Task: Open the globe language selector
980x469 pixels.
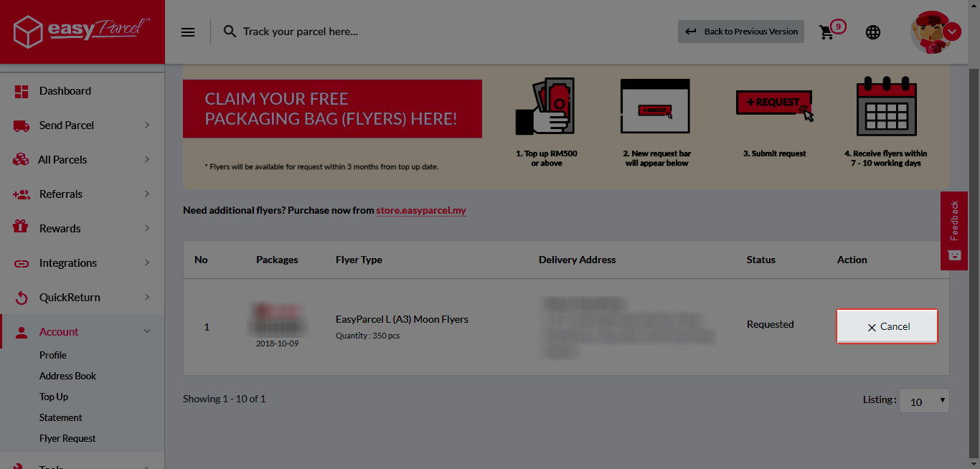Action: 873,32
